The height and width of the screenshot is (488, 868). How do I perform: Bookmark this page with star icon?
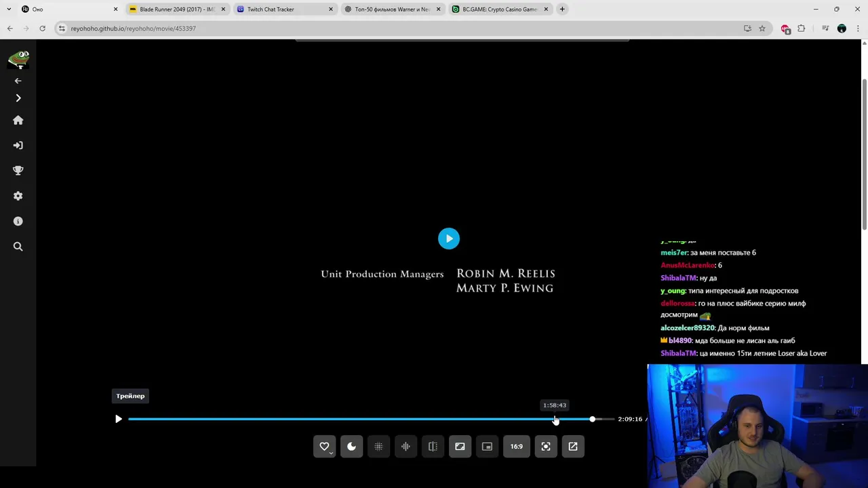click(x=762, y=28)
